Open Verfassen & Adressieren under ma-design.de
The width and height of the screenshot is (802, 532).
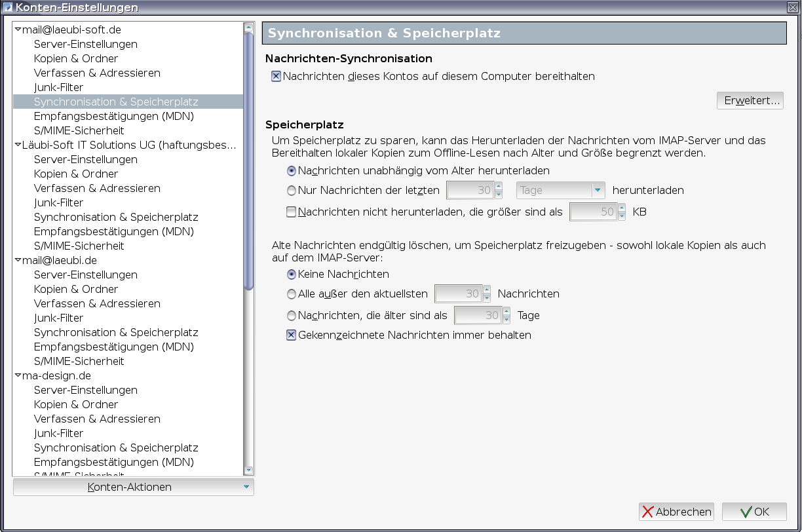pyautogui.click(x=97, y=419)
